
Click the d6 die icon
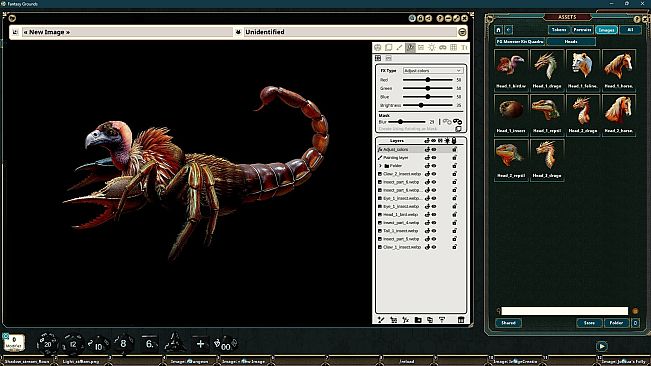(149, 344)
